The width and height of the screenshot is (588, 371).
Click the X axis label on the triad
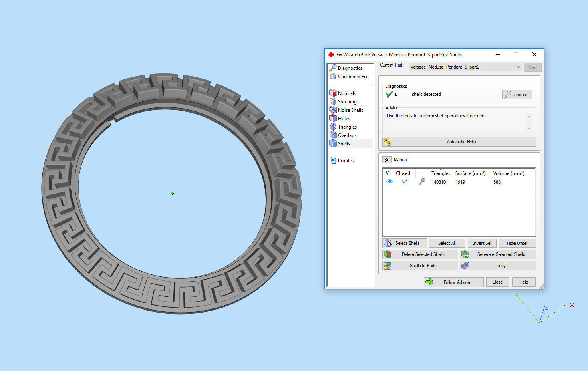pyautogui.click(x=572, y=305)
